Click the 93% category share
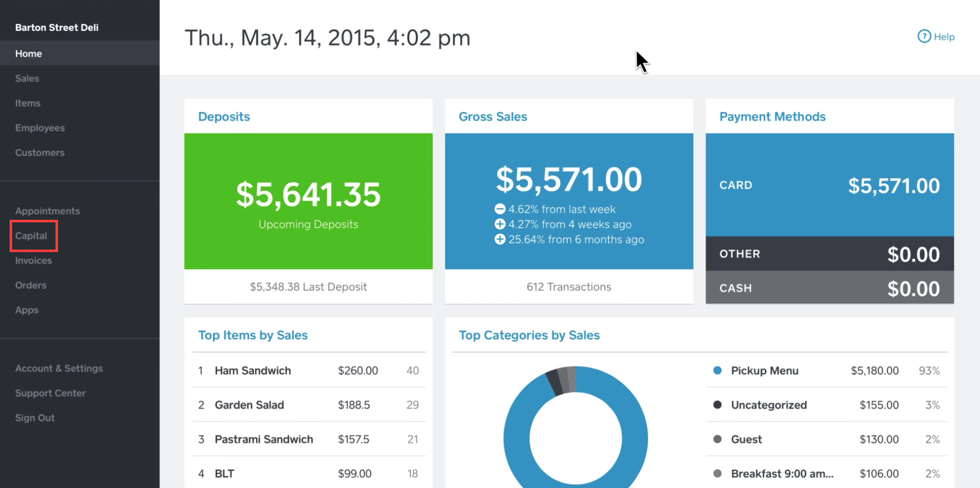 pyautogui.click(x=929, y=371)
